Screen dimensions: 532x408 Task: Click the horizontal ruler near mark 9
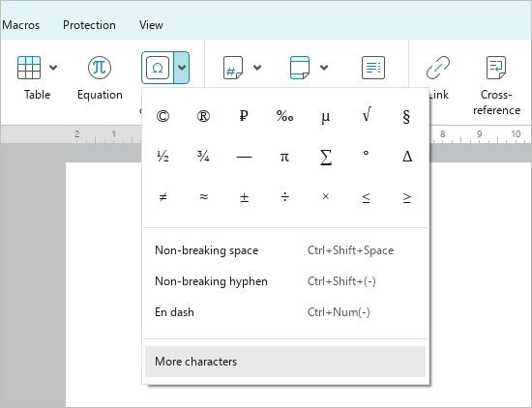click(479, 134)
